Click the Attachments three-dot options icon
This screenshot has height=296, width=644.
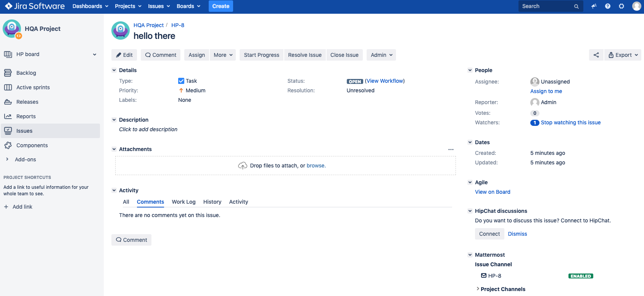(451, 150)
